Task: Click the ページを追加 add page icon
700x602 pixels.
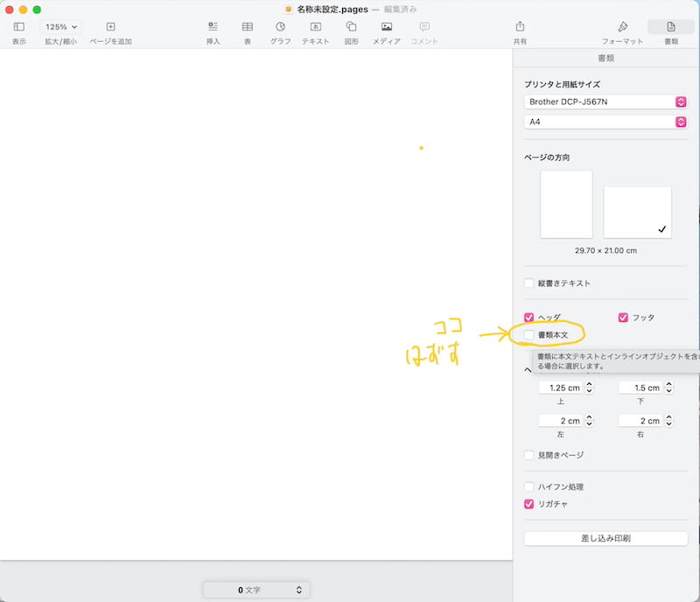Action: coord(110,27)
